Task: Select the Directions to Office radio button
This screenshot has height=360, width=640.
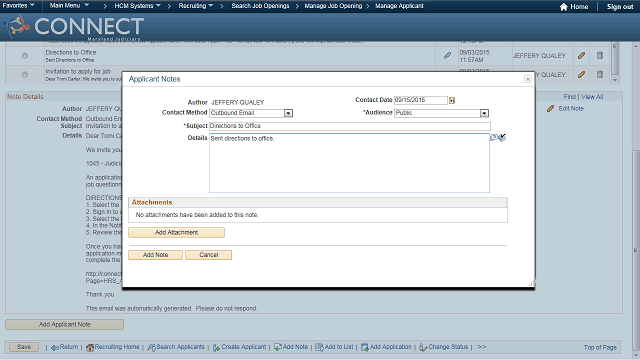Action: (x=25, y=56)
